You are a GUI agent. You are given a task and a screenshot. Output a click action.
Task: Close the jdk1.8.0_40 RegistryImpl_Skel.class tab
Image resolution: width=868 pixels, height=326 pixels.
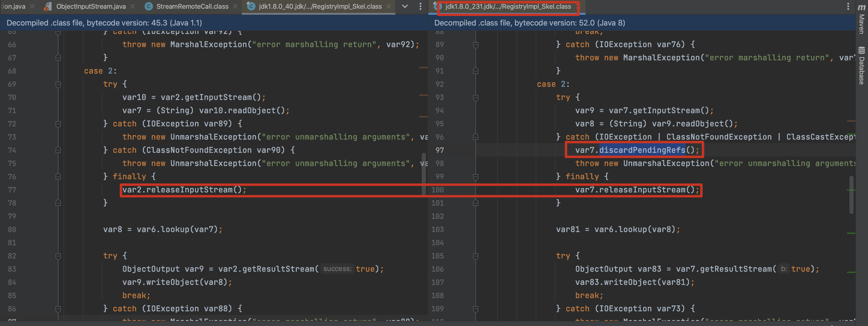(388, 6)
